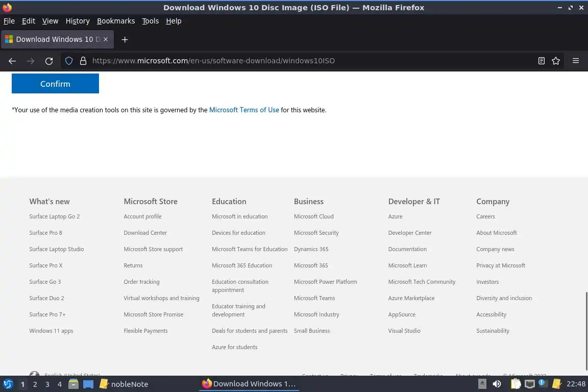Open the Microsoft Learn link
The height and width of the screenshot is (392, 588).
tap(408, 265)
